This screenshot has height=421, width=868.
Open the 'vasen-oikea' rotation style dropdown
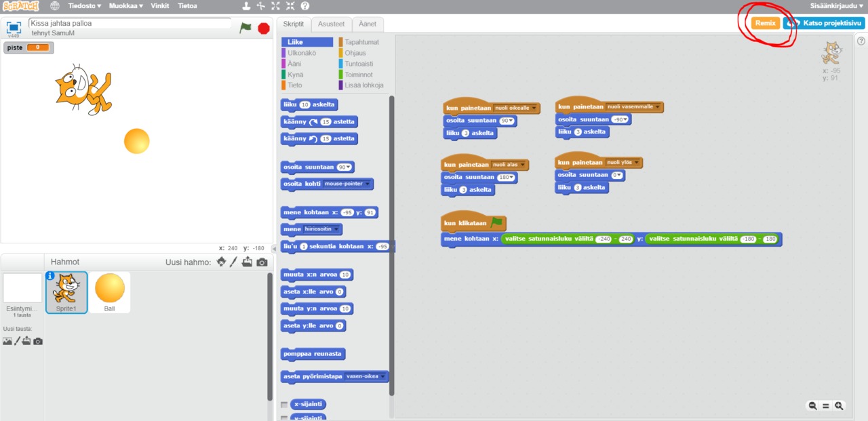[384, 376]
